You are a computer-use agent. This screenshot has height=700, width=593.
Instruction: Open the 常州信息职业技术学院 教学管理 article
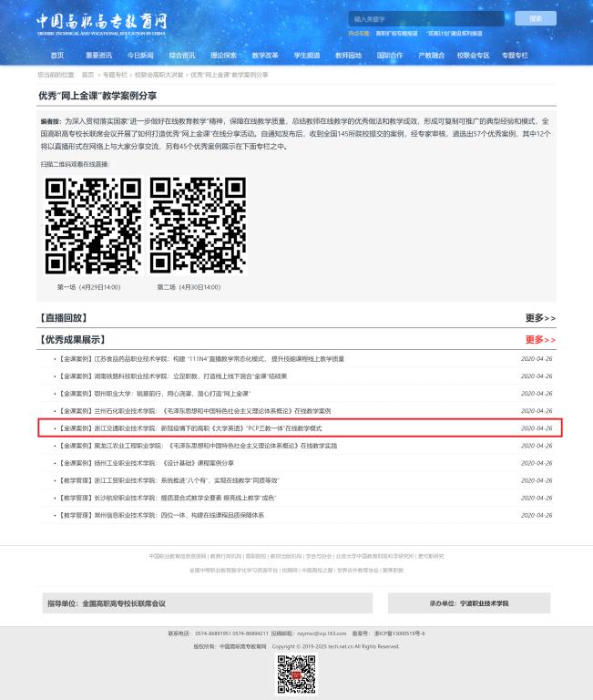[x=161, y=515]
